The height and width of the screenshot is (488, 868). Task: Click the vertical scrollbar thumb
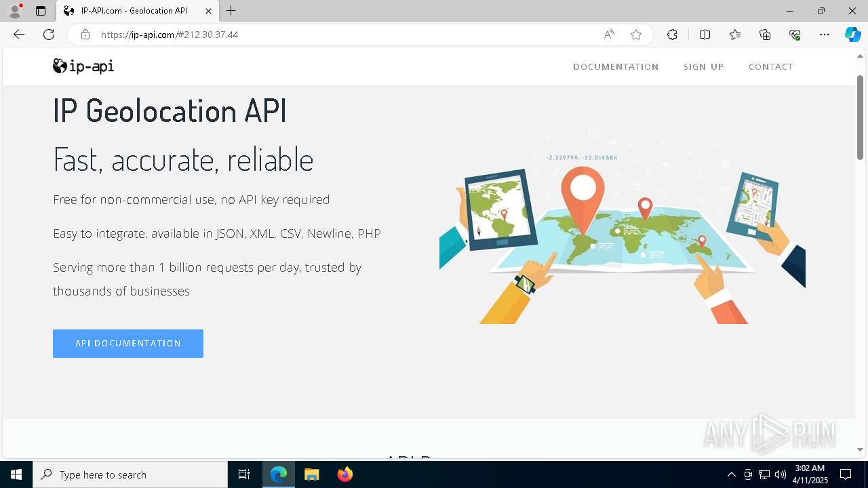(x=860, y=117)
